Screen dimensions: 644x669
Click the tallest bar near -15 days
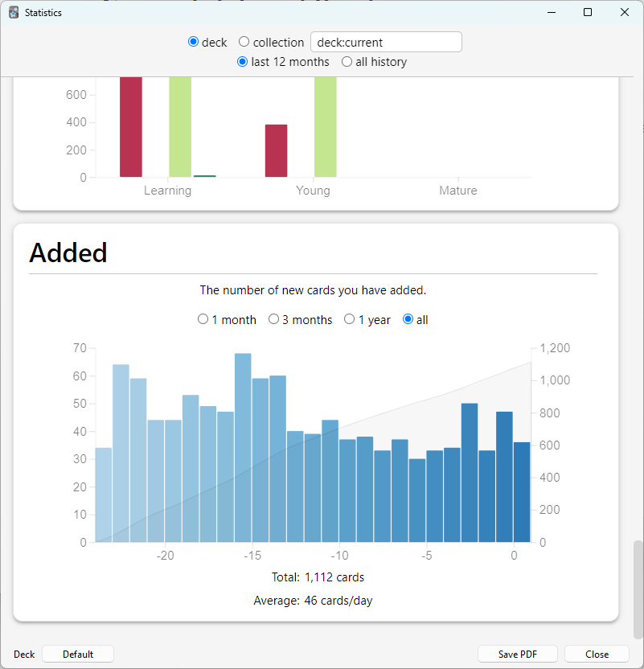[243, 448]
